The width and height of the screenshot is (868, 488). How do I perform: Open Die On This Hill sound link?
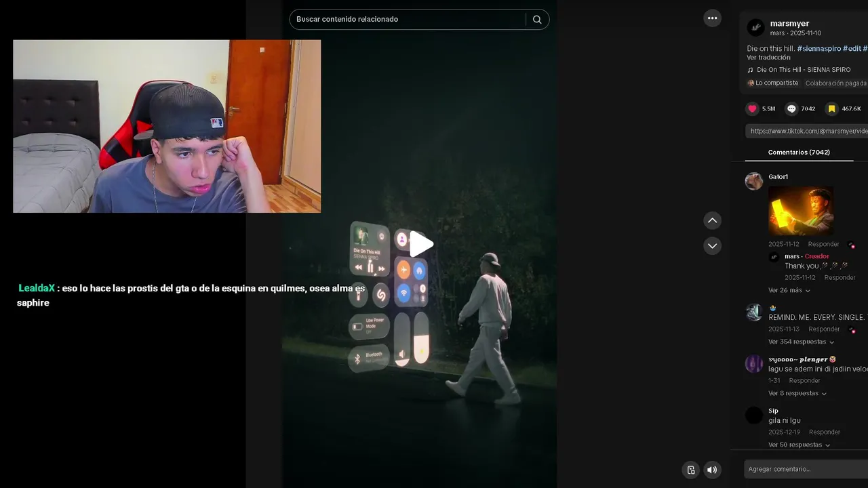coord(804,70)
